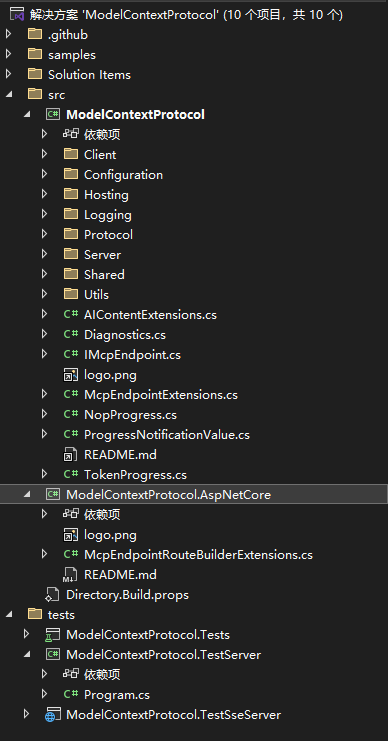Select the ProgressNotificationValue.cs item
This screenshot has width=388, height=741.
click(x=166, y=434)
